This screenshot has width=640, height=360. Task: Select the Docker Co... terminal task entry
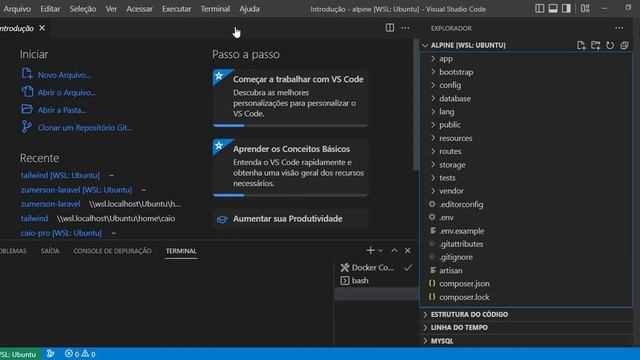pyautogui.click(x=372, y=267)
